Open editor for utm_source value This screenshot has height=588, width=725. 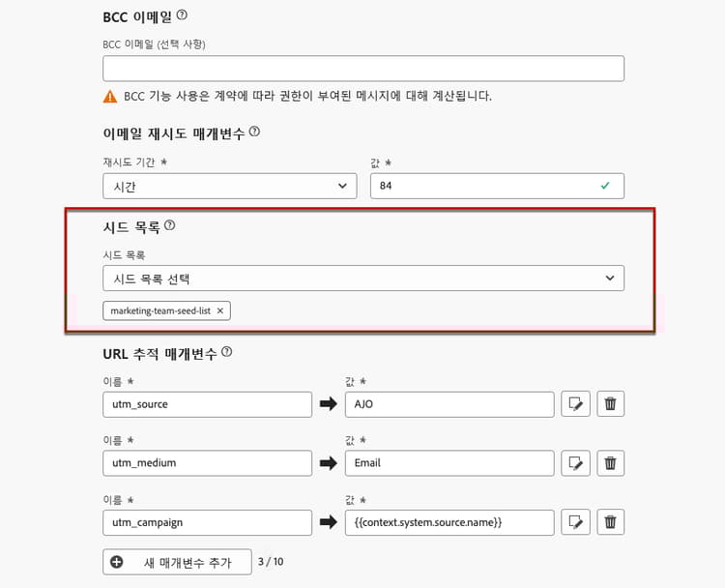575,404
